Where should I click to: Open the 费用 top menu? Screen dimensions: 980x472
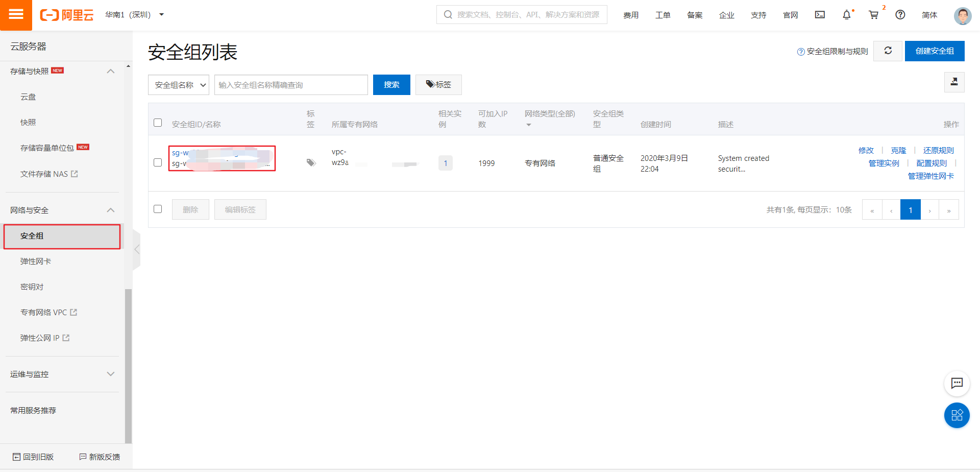point(631,15)
